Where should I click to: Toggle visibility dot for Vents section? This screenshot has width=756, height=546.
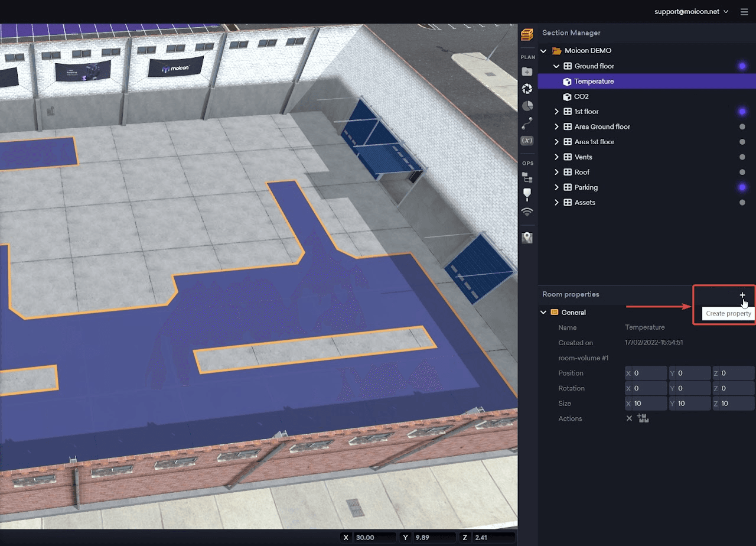point(742,157)
